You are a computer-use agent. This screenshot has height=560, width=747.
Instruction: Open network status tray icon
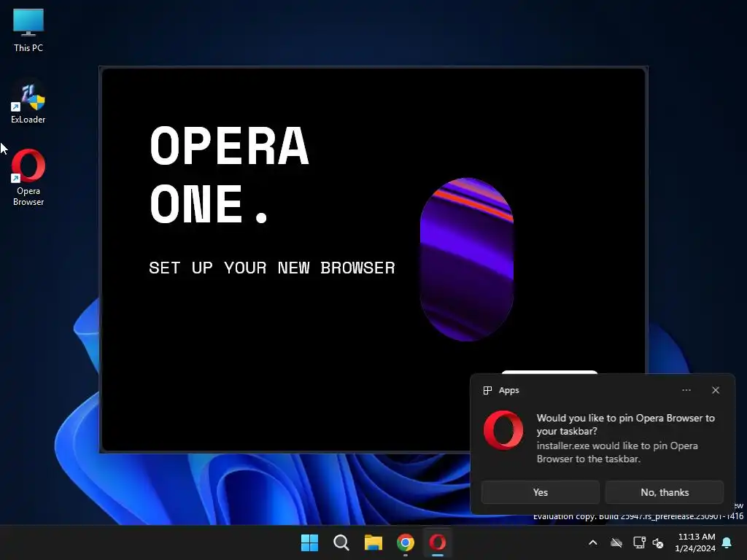[639, 542]
